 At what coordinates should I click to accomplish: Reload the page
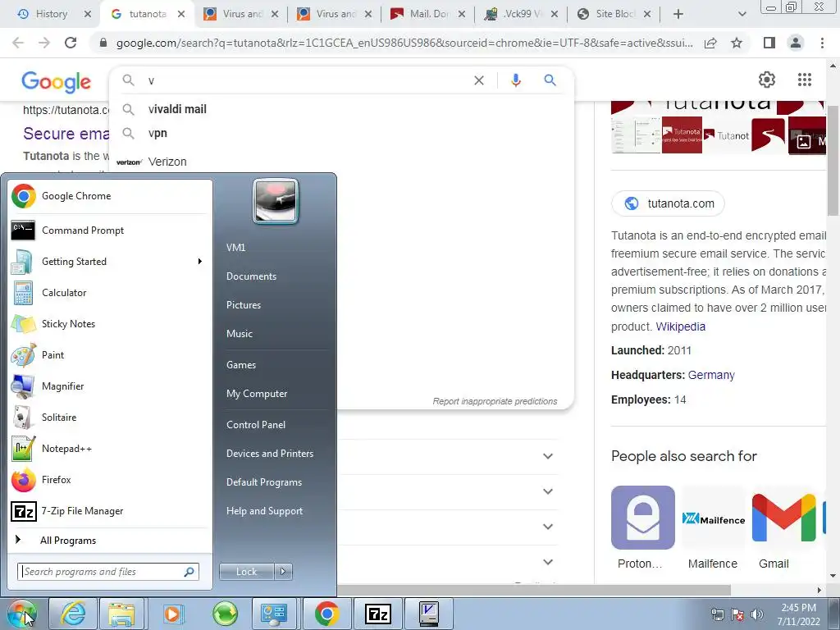71,43
